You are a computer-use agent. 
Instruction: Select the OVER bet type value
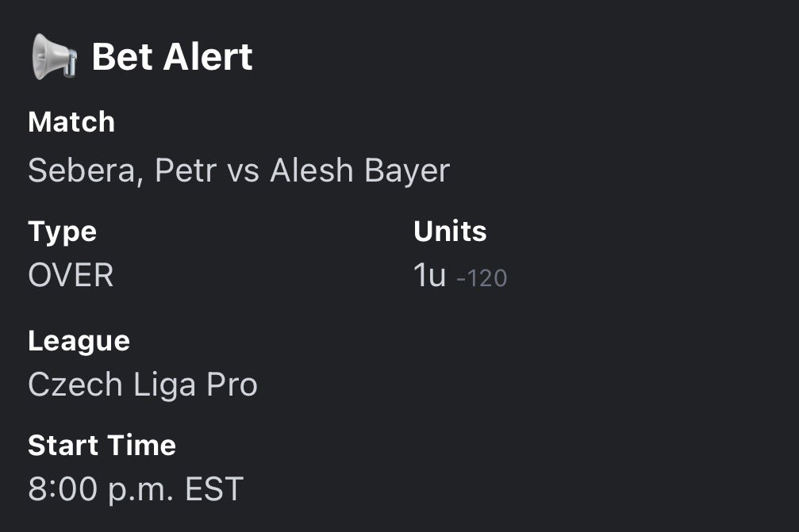71,276
